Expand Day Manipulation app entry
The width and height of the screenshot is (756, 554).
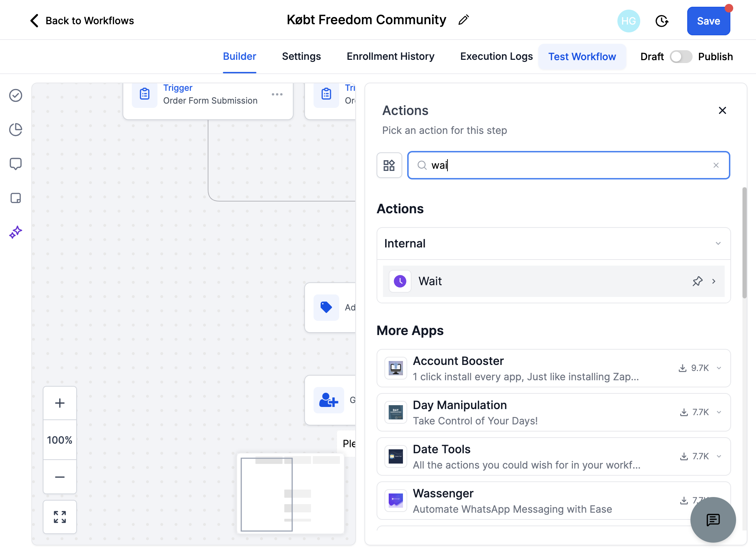click(719, 412)
